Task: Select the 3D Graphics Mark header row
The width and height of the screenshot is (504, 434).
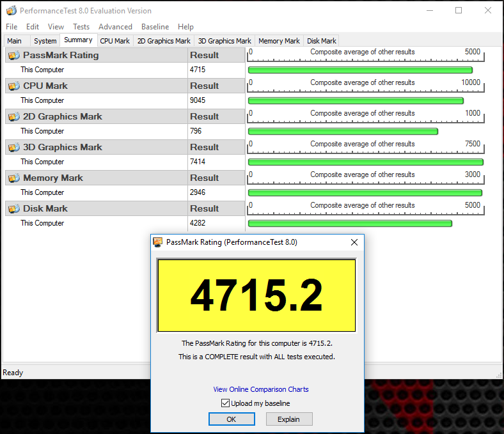Action: 125,148
